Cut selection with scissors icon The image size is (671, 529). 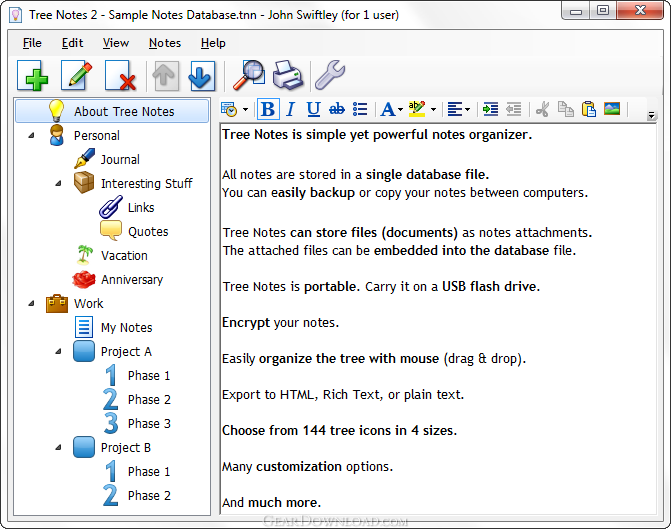click(542, 110)
